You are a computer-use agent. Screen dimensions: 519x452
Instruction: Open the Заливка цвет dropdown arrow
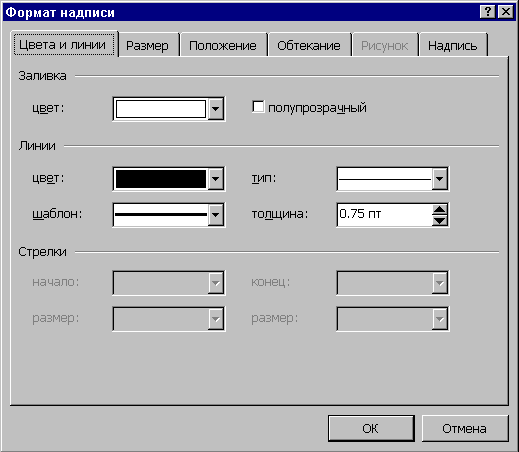click(x=216, y=109)
